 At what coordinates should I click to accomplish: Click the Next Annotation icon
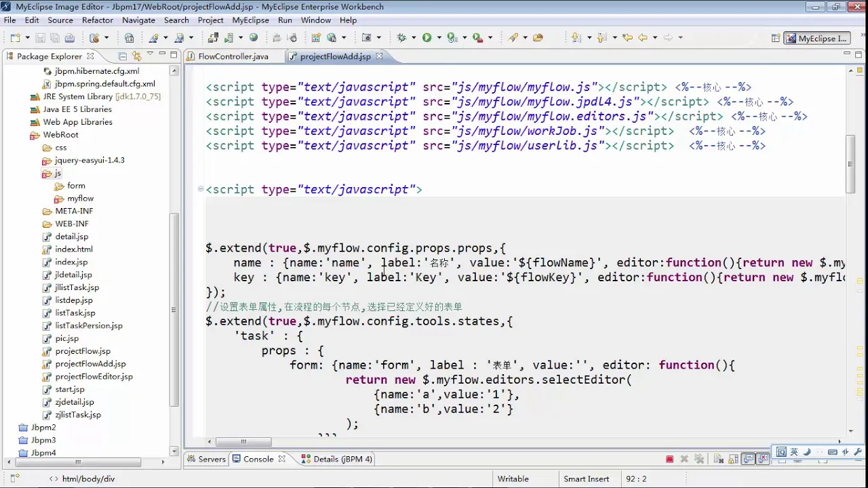(576, 38)
